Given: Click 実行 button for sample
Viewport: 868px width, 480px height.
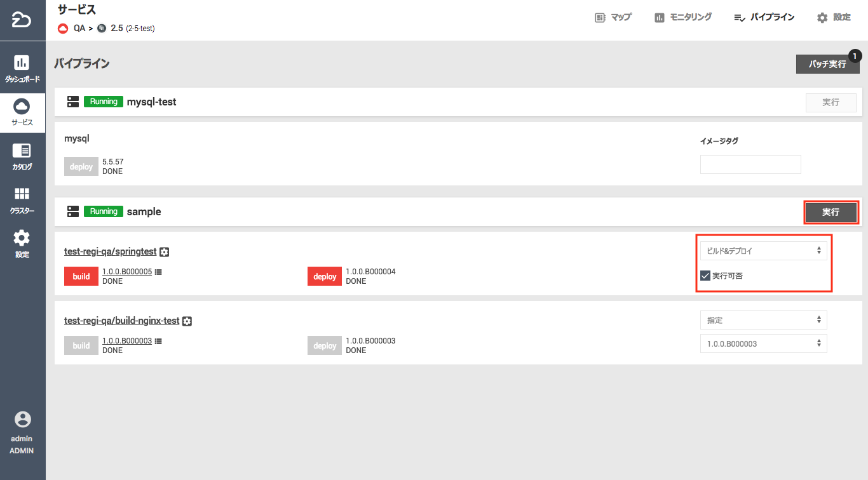Looking at the screenshot, I should pos(831,212).
